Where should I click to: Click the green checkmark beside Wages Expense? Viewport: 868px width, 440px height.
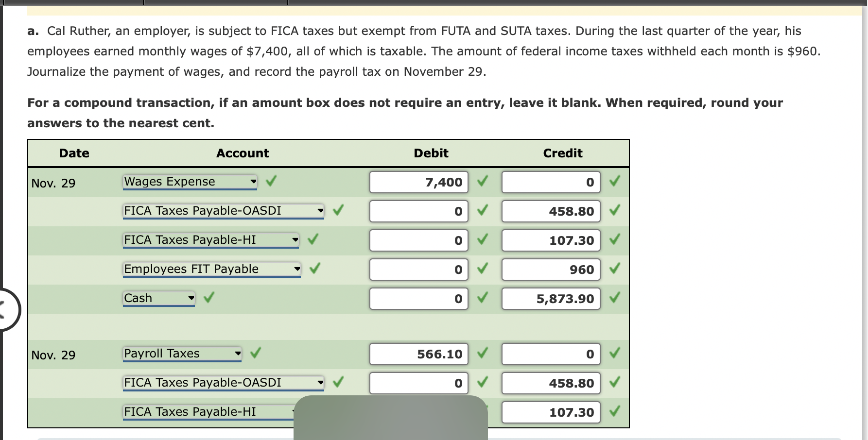pyautogui.click(x=271, y=181)
